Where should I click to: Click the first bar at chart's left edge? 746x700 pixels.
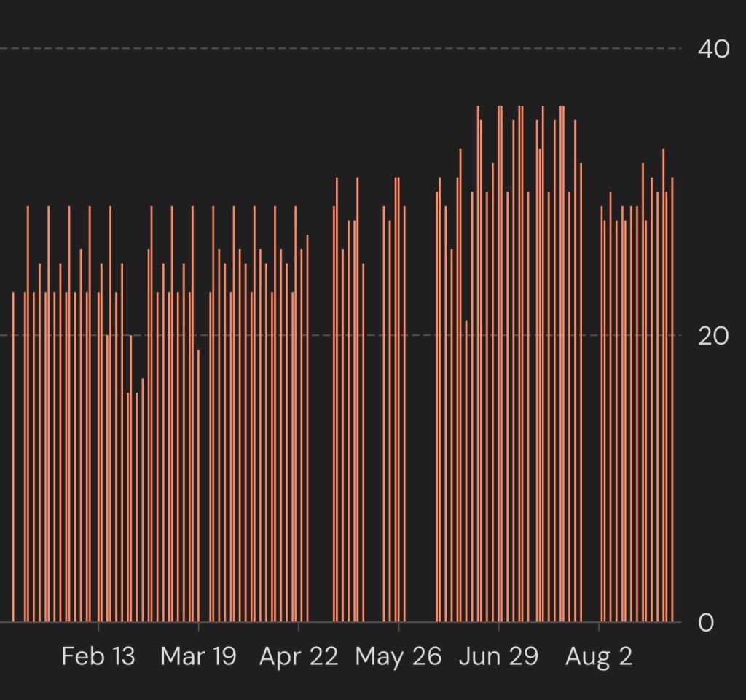tap(13, 457)
